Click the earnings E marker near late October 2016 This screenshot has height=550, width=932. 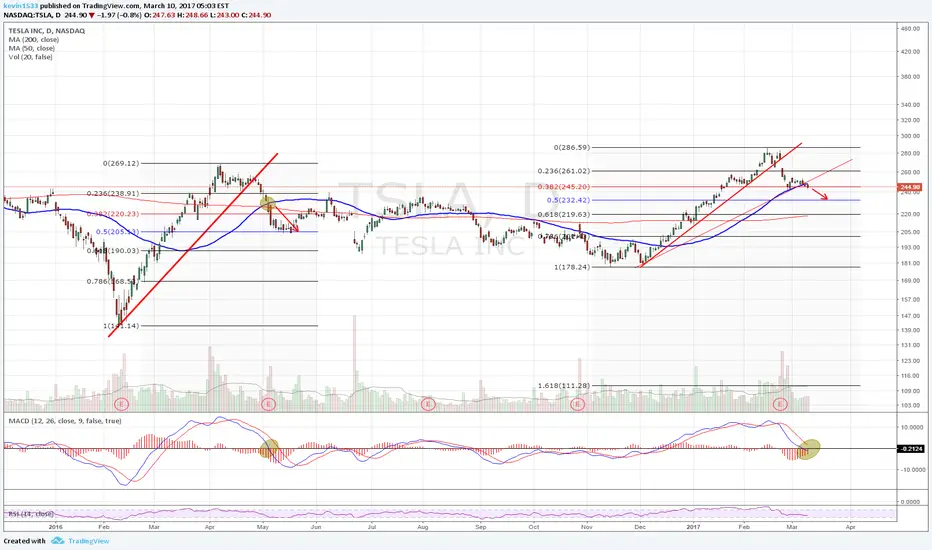click(577, 404)
